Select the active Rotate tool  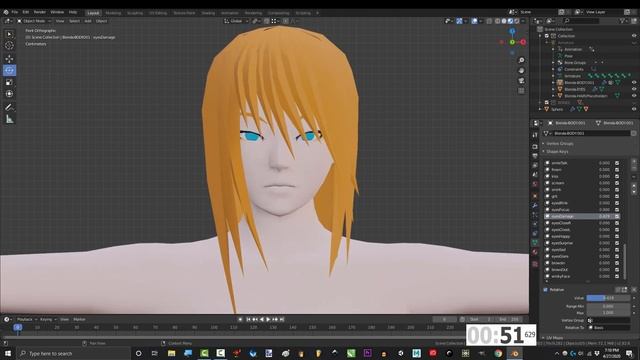[9, 70]
